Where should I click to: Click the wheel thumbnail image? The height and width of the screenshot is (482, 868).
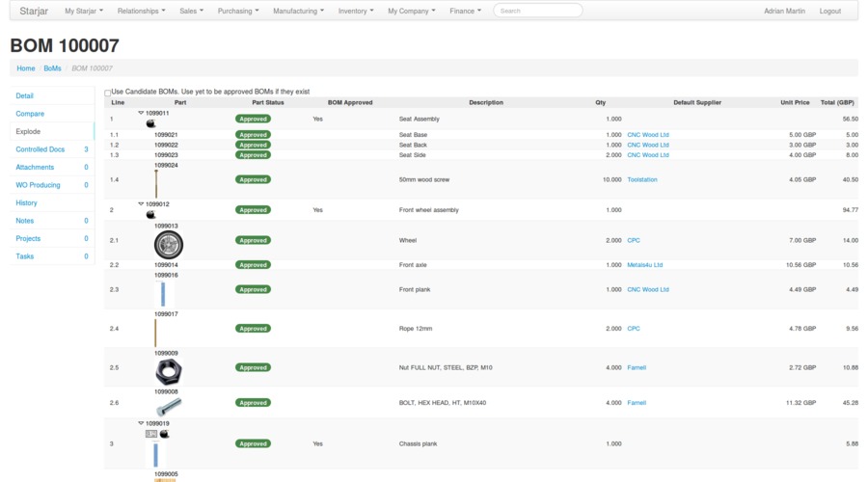coord(168,245)
